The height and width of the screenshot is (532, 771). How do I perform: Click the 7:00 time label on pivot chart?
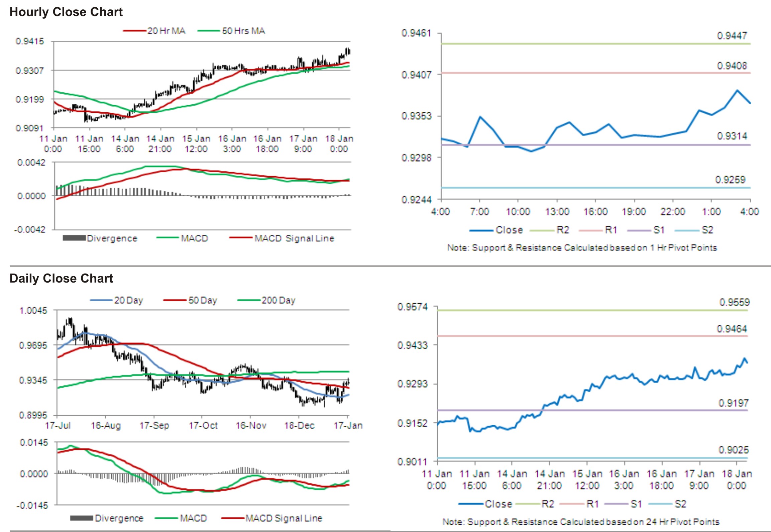479,211
